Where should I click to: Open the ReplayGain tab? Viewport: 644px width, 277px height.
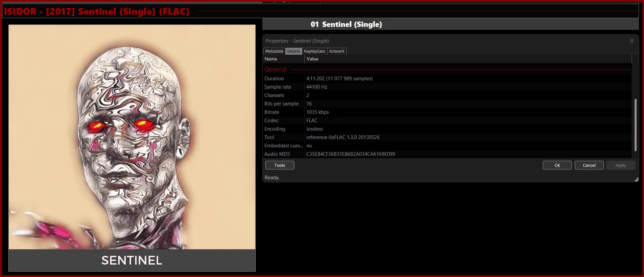coord(314,51)
